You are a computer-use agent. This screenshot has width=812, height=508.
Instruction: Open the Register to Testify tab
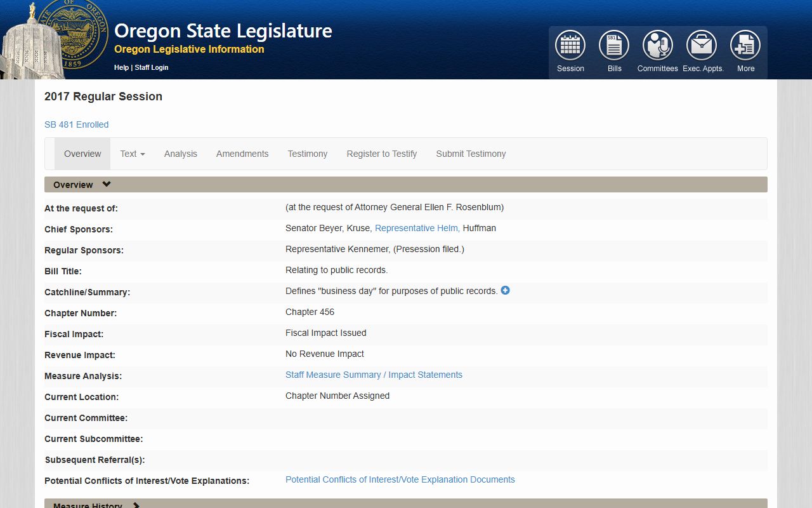tap(382, 154)
